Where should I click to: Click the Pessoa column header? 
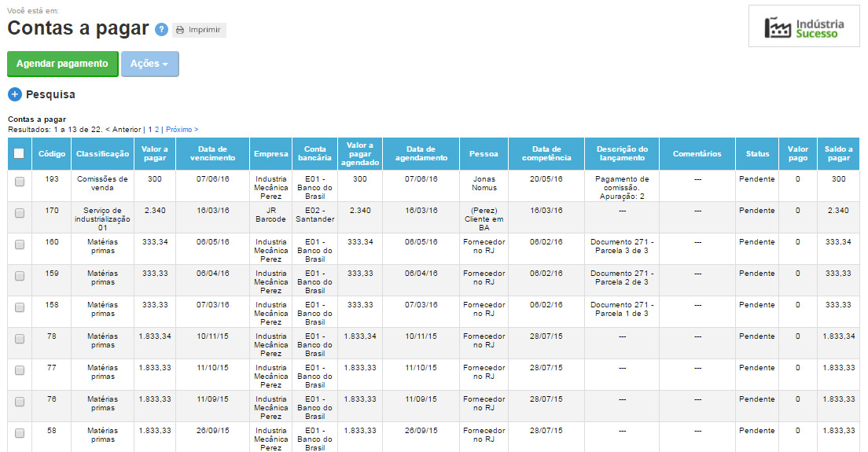pos(483,154)
